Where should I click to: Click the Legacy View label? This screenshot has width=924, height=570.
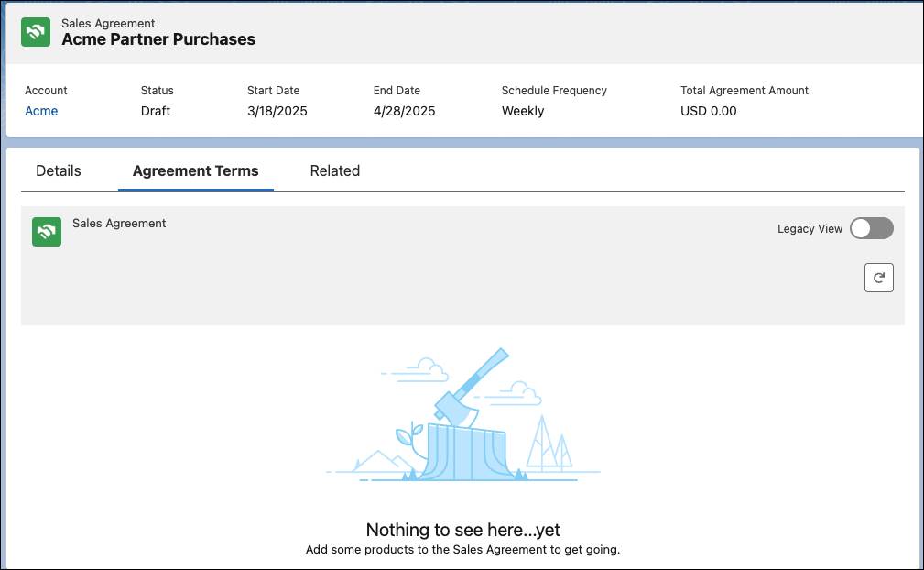pos(810,229)
